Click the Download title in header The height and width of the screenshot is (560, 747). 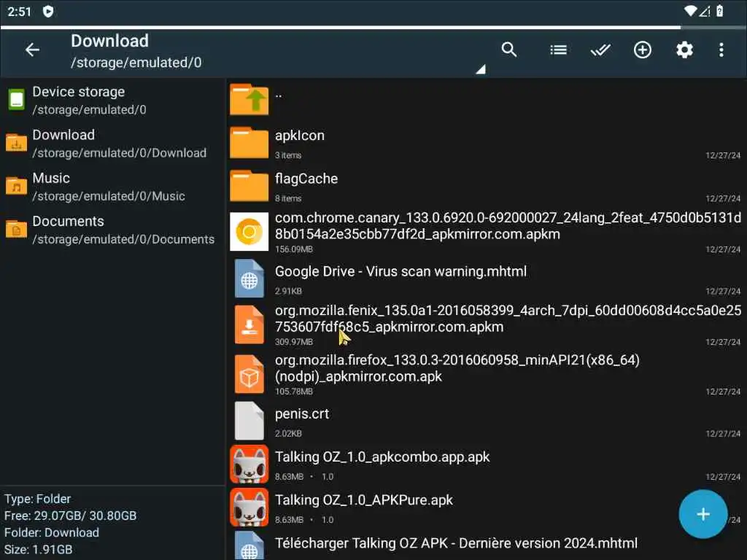pyautogui.click(x=109, y=41)
